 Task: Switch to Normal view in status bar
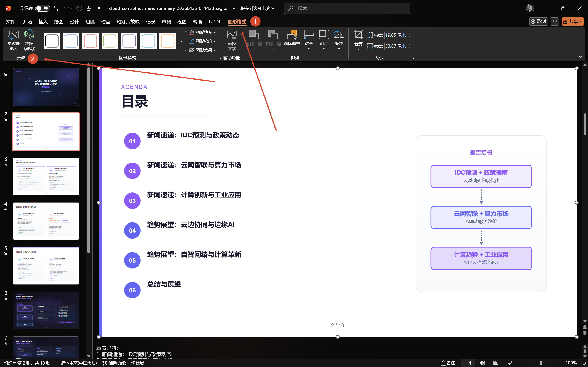[468, 363]
